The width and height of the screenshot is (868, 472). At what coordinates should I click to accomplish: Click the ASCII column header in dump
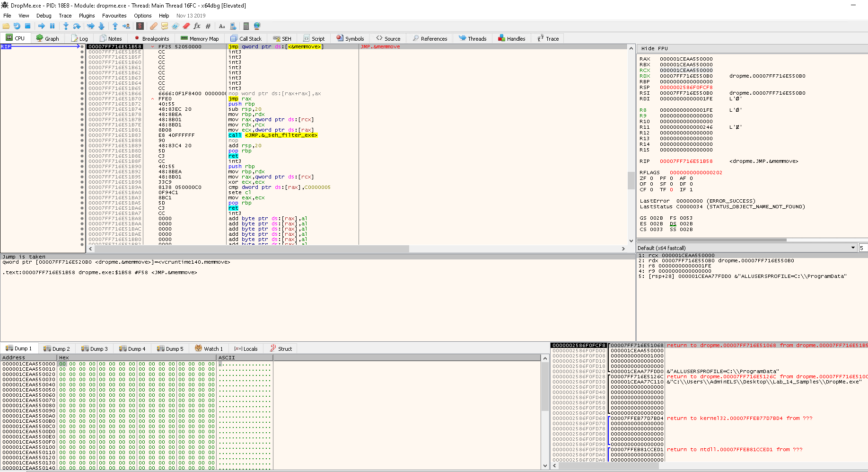tap(245, 358)
